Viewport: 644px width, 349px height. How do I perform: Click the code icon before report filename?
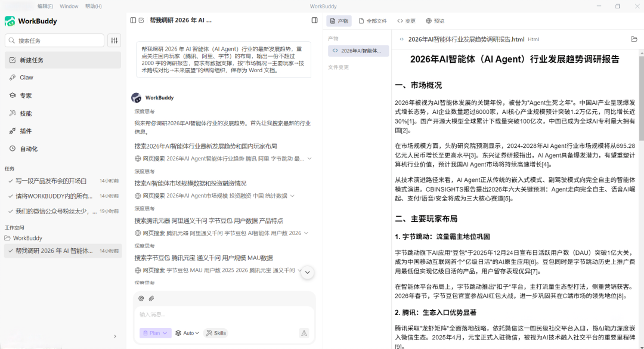click(x=402, y=39)
